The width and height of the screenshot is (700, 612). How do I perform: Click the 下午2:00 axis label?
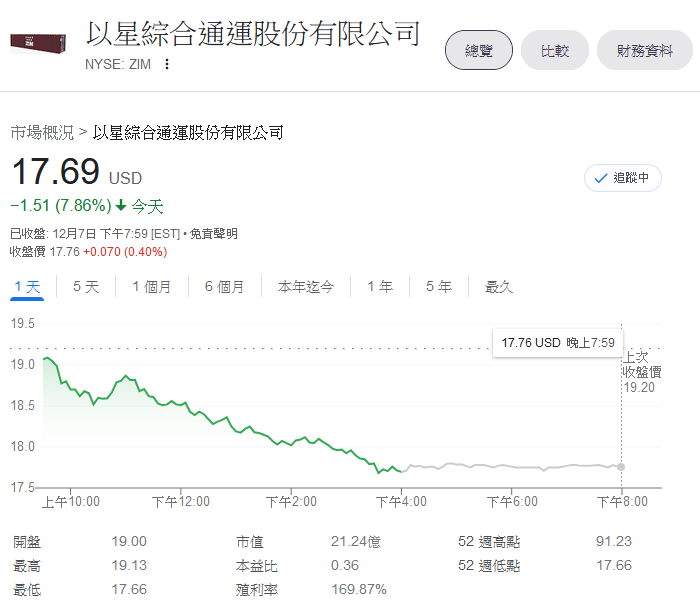coord(291,502)
